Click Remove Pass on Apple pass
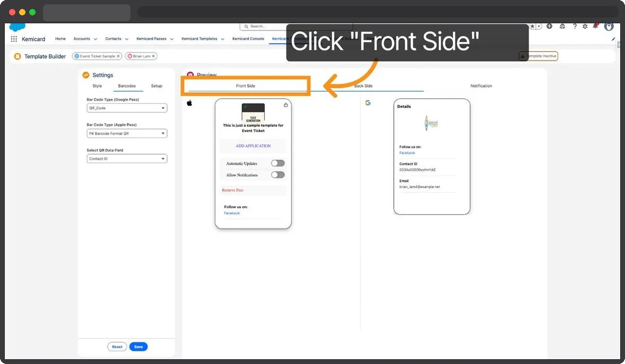This screenshot has height=364, width=625. [x=233, y=190]
